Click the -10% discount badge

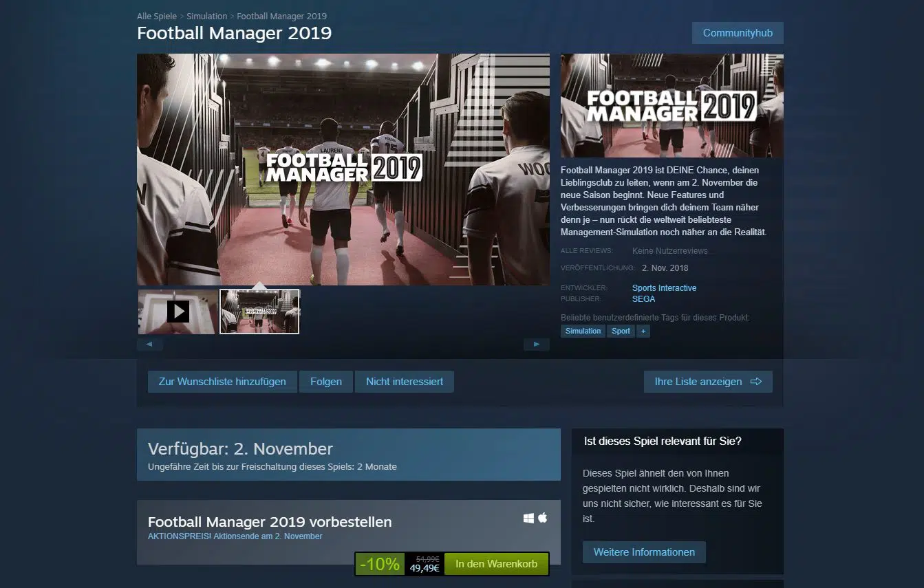379,564
